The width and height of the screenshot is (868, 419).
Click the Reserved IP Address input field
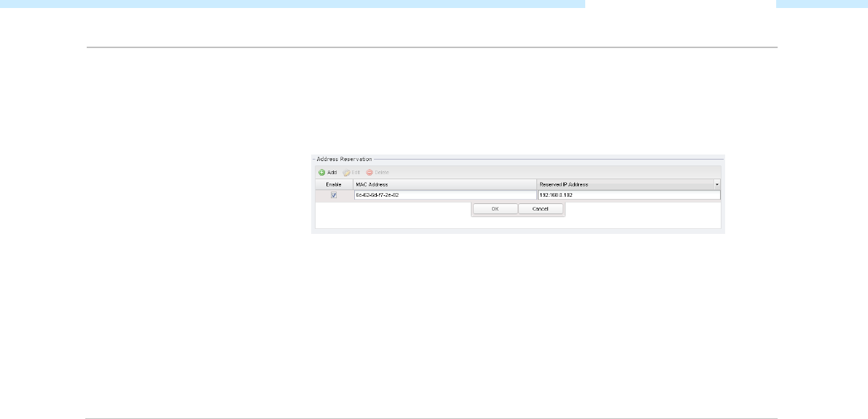tap(629, 195)
